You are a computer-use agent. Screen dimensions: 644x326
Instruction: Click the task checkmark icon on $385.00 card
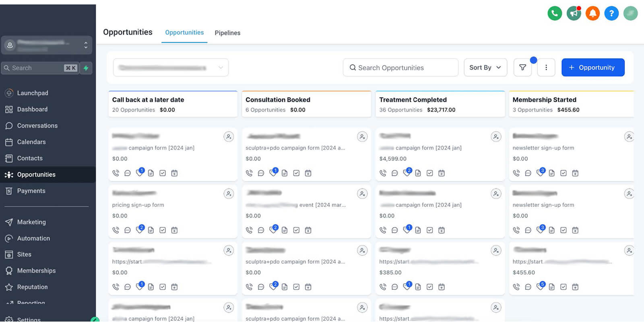pyautogui.click(x=429, y=287)
